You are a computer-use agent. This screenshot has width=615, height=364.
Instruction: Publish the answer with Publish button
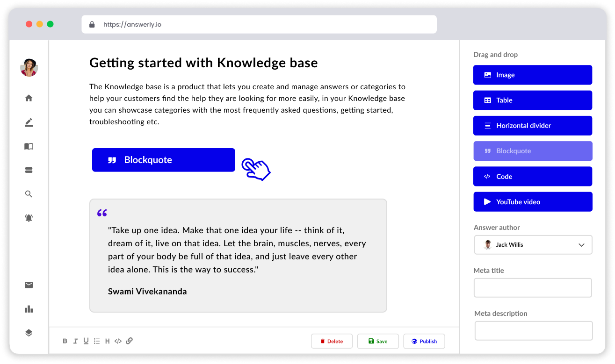point(424,341)
